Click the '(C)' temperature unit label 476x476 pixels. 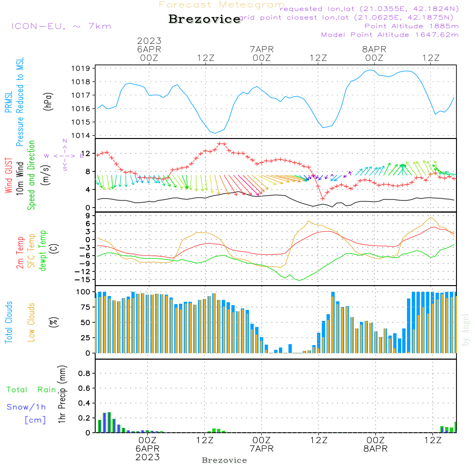tap(54, 249)
